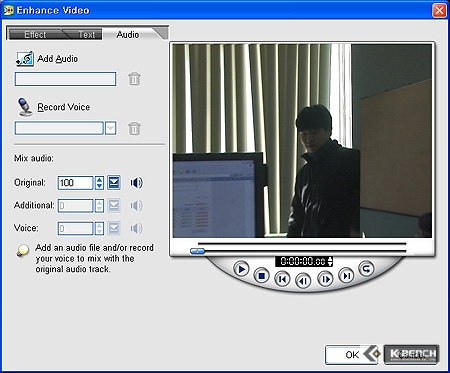450x373 pixels.
Task: Increase the Original volume with stepper arrows
Action: coord(99,180)
